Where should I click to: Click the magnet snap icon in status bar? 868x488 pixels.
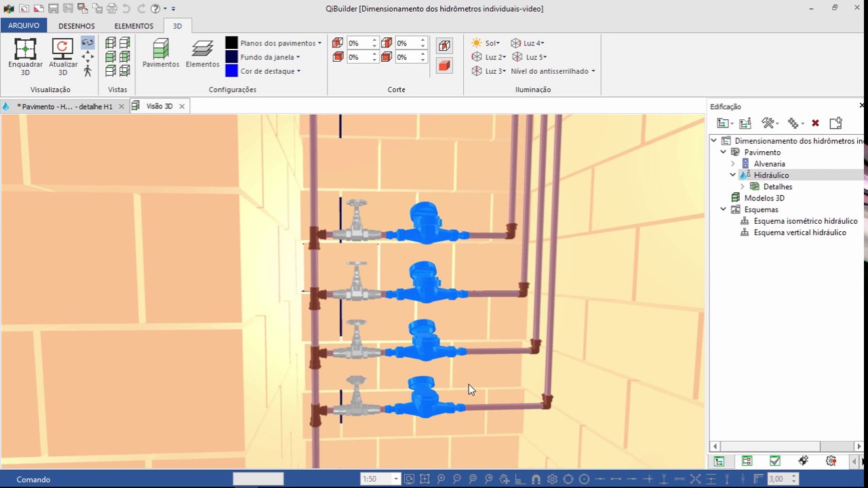click(536, 479)
